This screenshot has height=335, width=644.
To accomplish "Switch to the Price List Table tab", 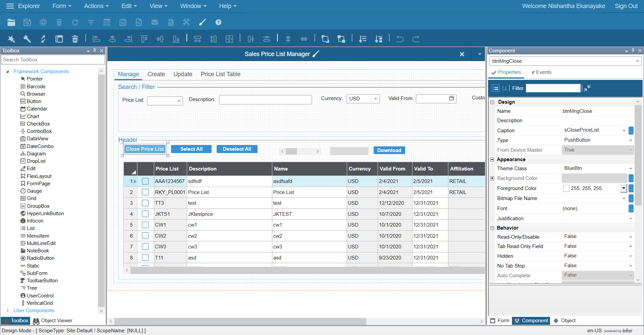I will point(220,74).
